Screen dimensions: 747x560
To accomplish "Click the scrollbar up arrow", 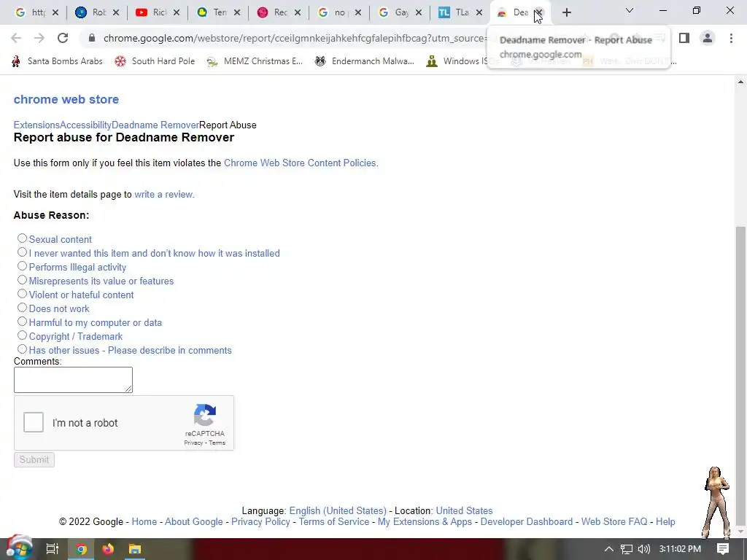I will [x=740, y=82].
